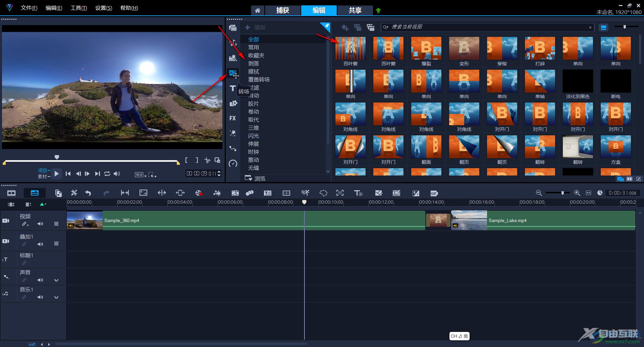Viewport: 644px width, 347px height.
Task: Toggle repeat playback in preview
Action: (107, 173)
